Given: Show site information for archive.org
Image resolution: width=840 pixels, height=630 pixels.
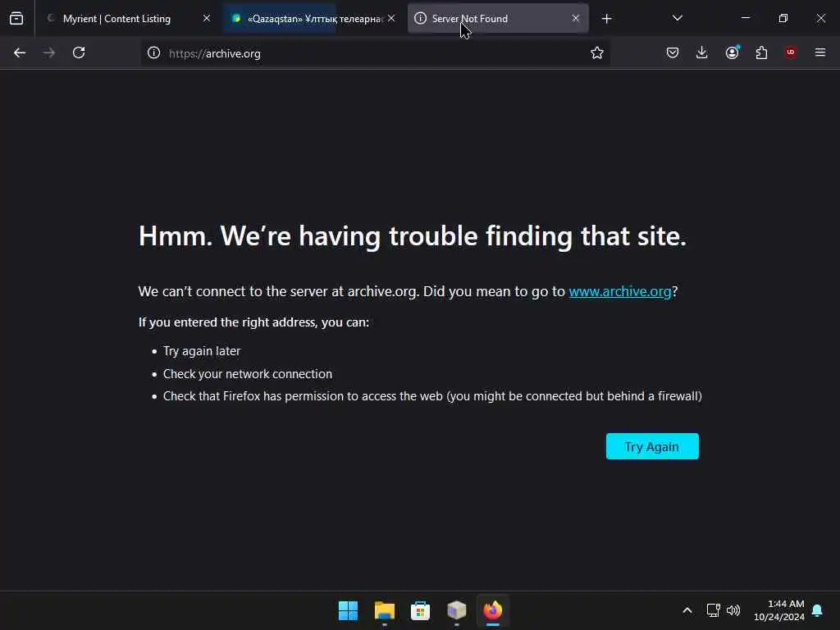Looking at the screenshot, I should (x=153, y=52).
